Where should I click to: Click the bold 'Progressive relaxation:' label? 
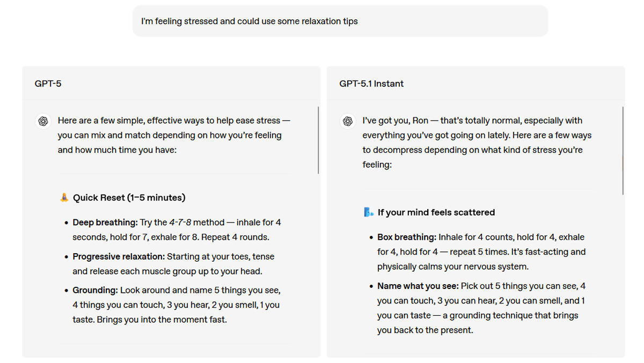point(119,256)
